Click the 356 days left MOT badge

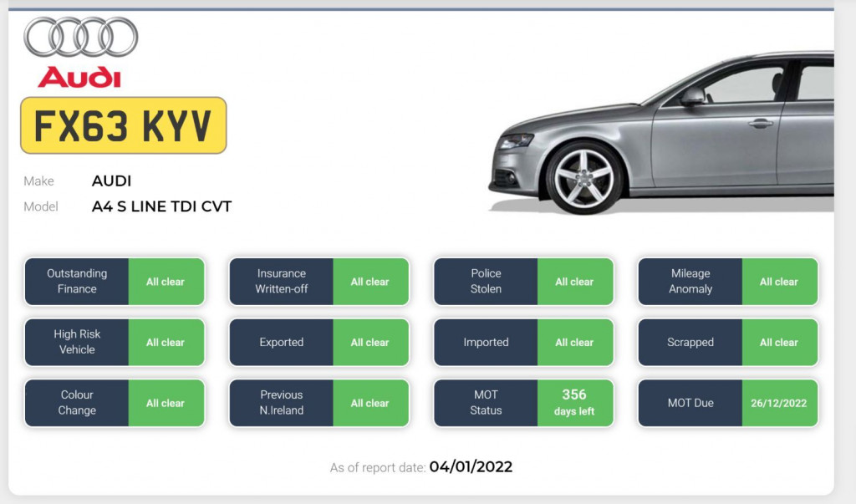pyautogui.click(x=574, y=403)
